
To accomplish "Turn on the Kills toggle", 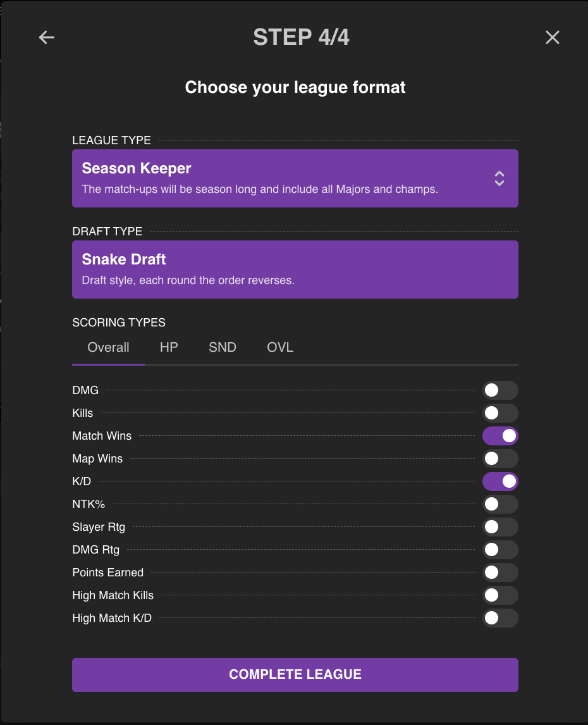I will click(x=500, y=413).
